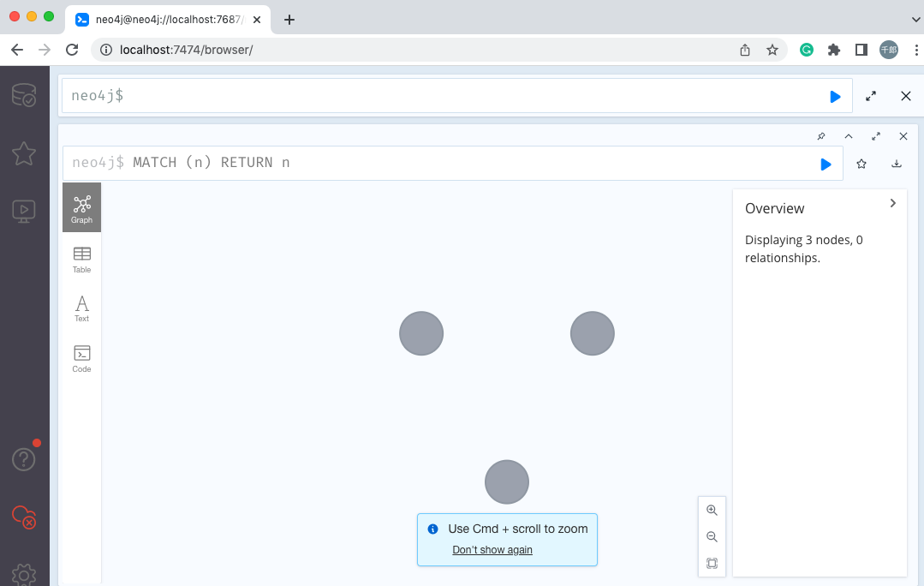Open the tab search dropdown arrow
Screen dimensions: 924x586
(x=916, y=20)
